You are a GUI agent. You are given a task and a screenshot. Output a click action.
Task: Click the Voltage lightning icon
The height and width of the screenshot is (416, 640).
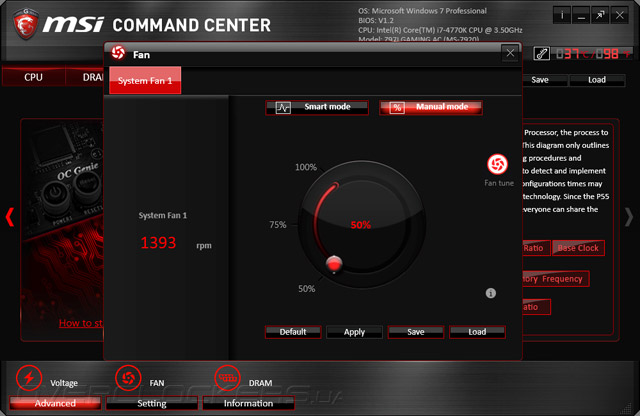click(x=29, y=378)
